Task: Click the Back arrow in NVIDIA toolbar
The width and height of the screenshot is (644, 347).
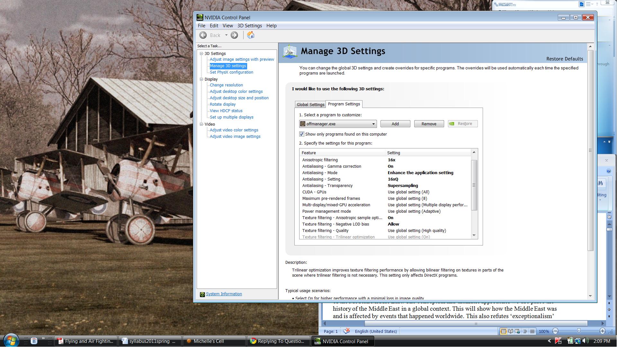Action: click(203, 35)
